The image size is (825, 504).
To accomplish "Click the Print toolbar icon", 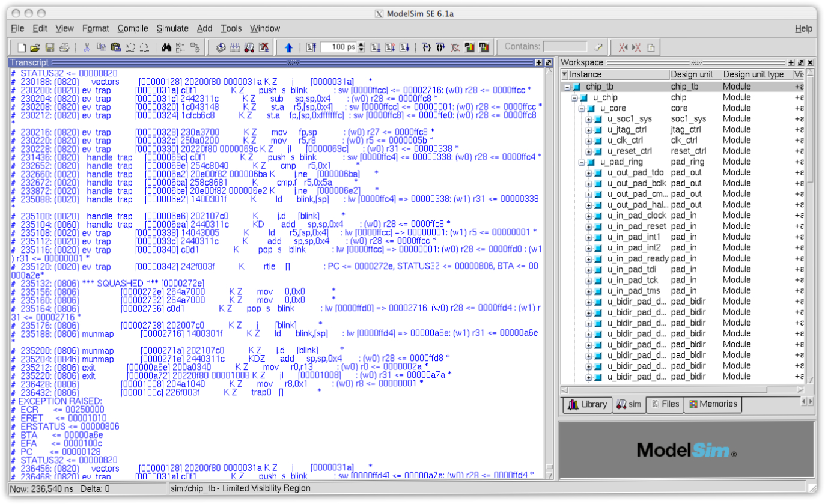I will click(64, 47).
